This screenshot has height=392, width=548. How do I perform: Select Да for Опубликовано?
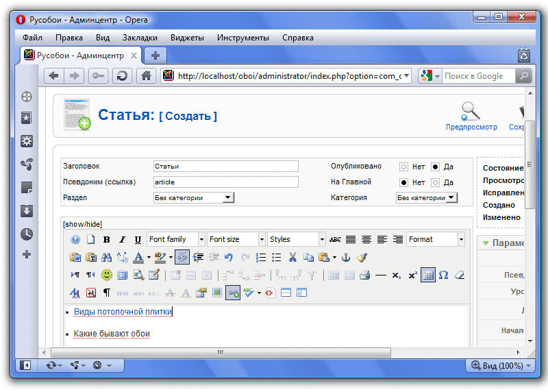435,167
